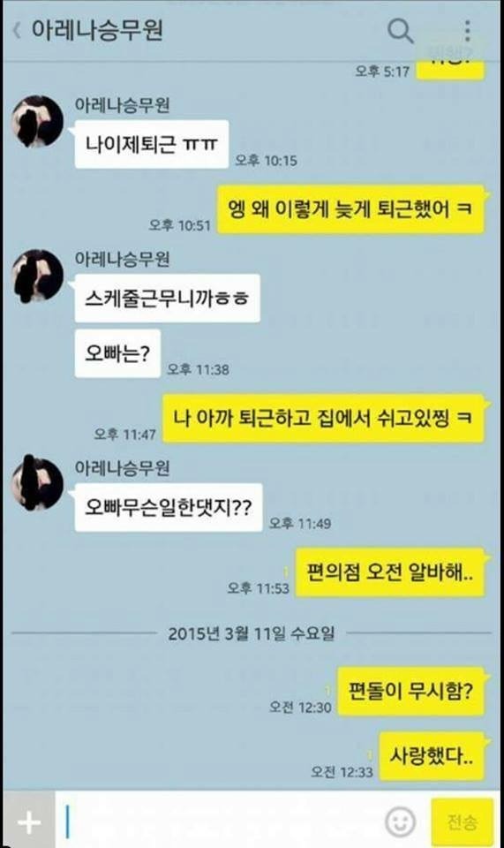Open the chat search magnifier icon
The image size is (504, 848).
tap(400, 30)
